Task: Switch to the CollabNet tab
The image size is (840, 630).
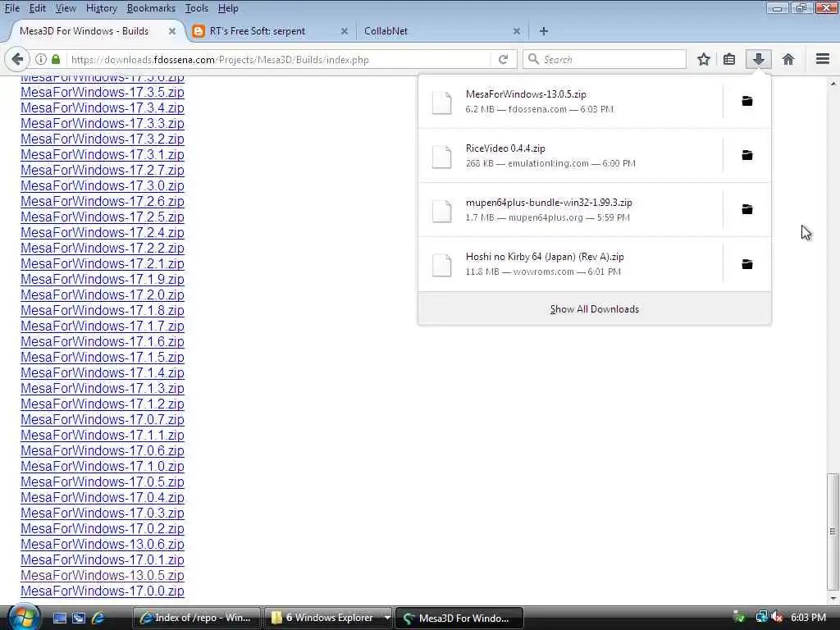Action: pos(441,31)
